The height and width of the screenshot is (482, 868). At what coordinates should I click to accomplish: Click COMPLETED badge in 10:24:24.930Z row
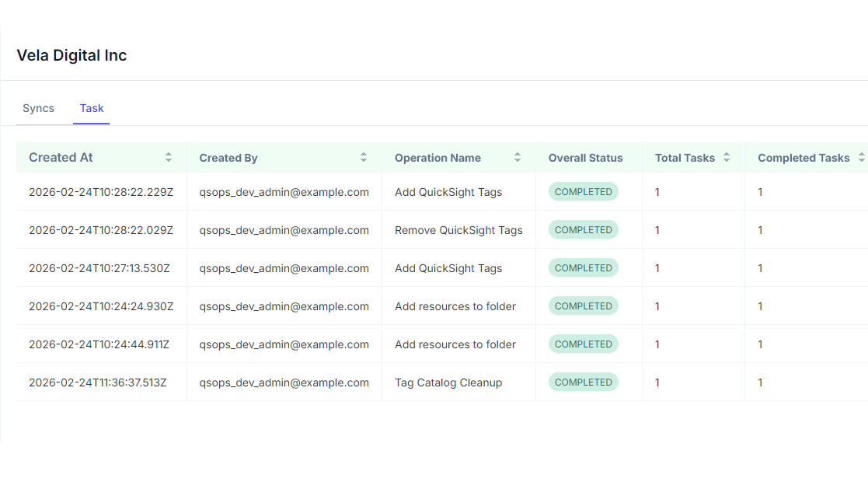(584, 306)
